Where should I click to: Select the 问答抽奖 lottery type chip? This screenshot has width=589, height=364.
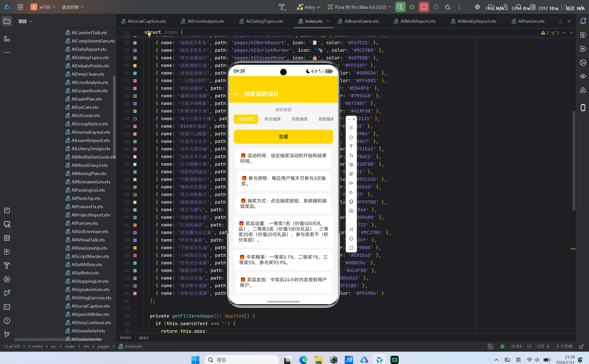[x=299, y=119]
